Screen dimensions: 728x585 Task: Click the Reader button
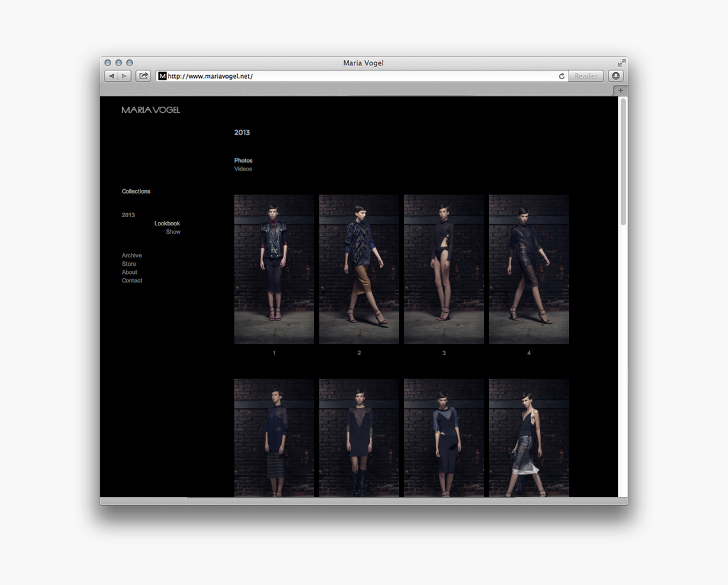pyautogui.click(x=586, y=76)
